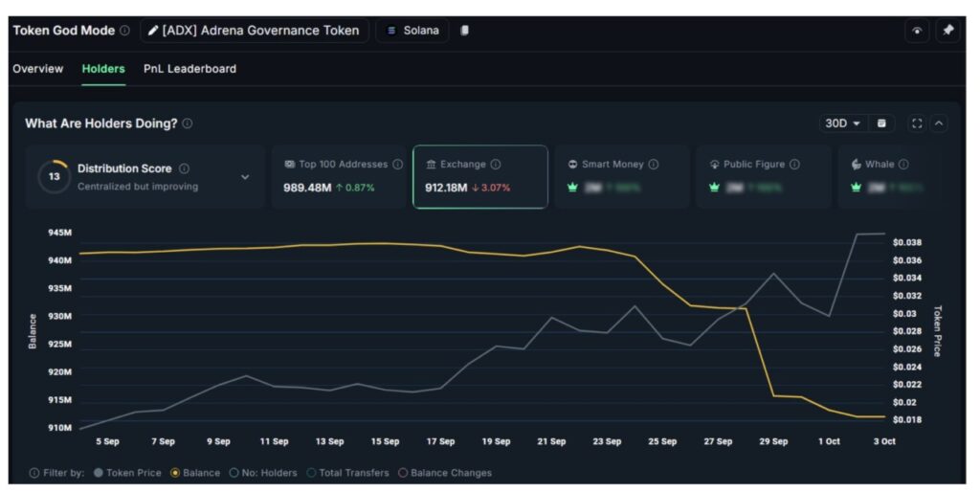980x492 pixels.
Task: Toggle the Token Price filter
Action: pyautogui.click(x=126, y=473)
